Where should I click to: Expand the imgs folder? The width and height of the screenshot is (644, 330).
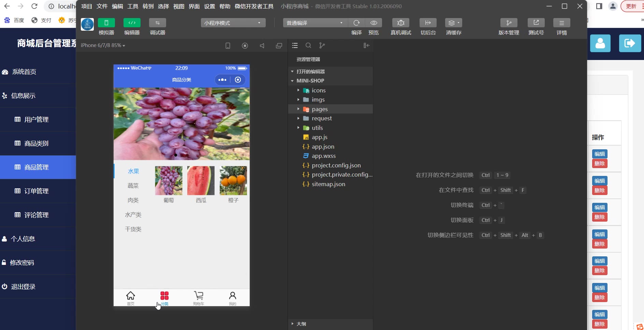(x=331, y=100)
